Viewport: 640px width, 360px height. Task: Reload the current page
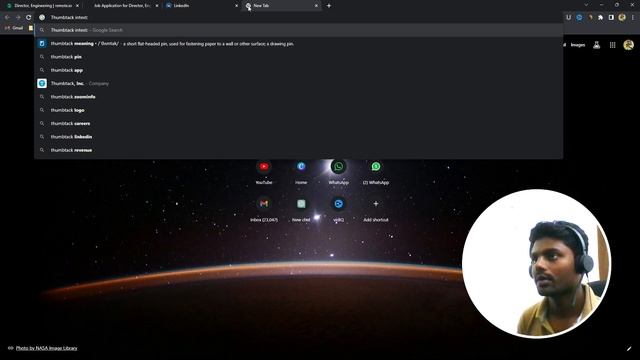coord(29,18)
